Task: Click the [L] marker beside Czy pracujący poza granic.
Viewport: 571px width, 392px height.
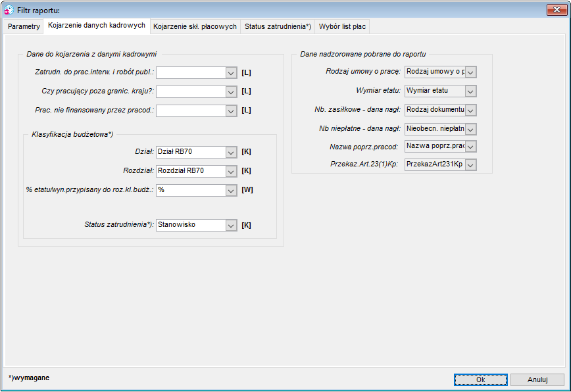Action: click(x=246, y=91)
